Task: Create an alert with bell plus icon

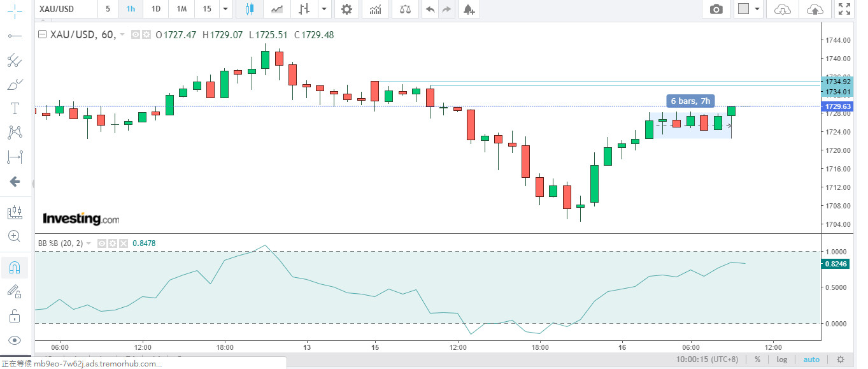Action: (x=468, y=9)
